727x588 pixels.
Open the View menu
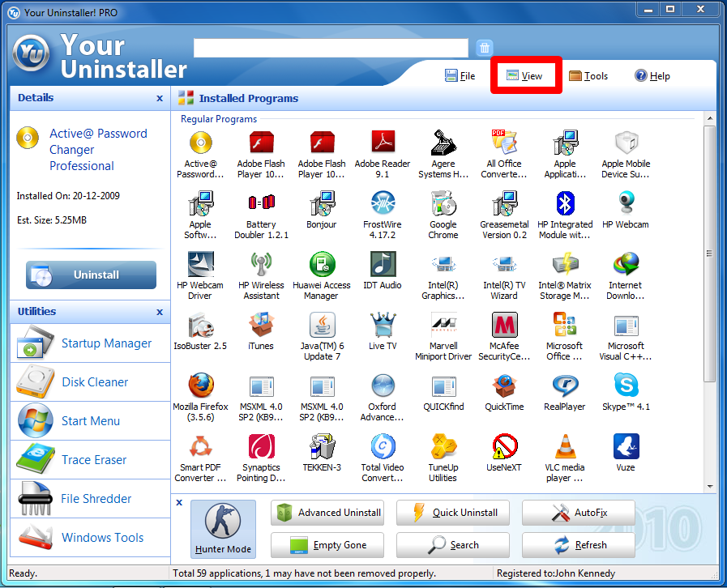pos(524,76)
